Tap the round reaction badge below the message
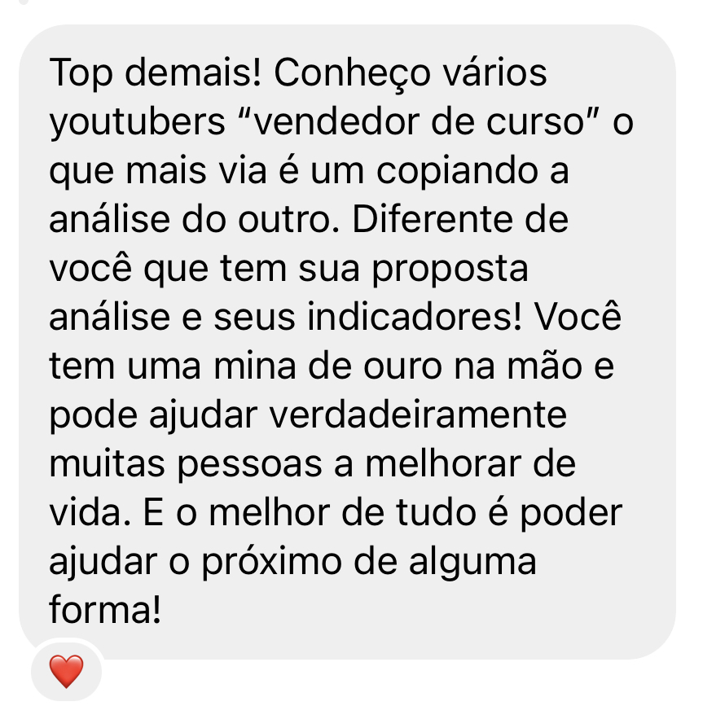Screen dimensions: 703x728 67,670
